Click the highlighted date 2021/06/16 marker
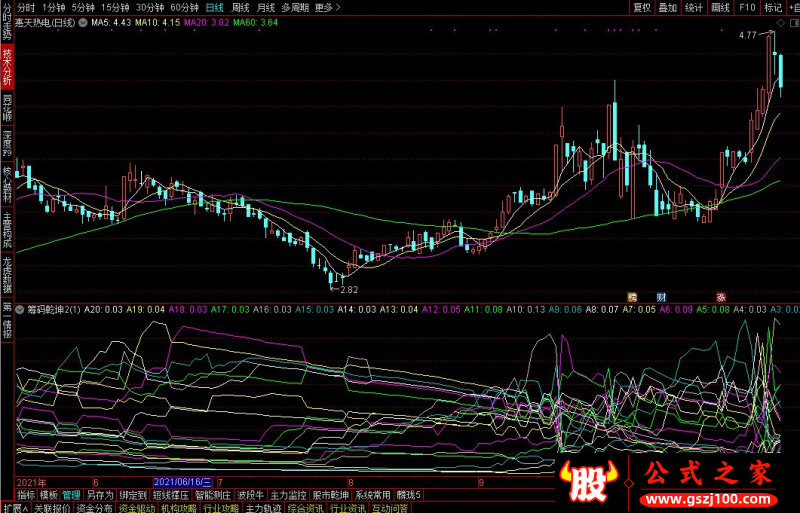Viewport: 800px width, 513px height. [x=183, y=482]
